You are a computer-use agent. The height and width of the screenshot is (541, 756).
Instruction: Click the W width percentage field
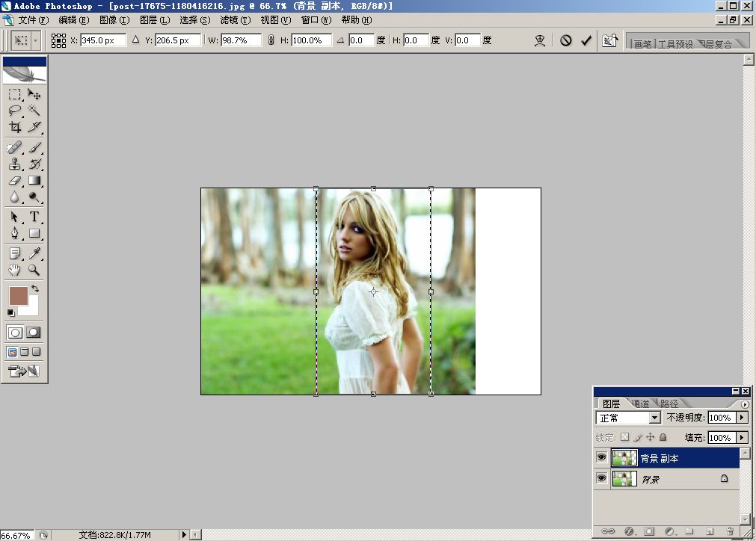point(241,40)
